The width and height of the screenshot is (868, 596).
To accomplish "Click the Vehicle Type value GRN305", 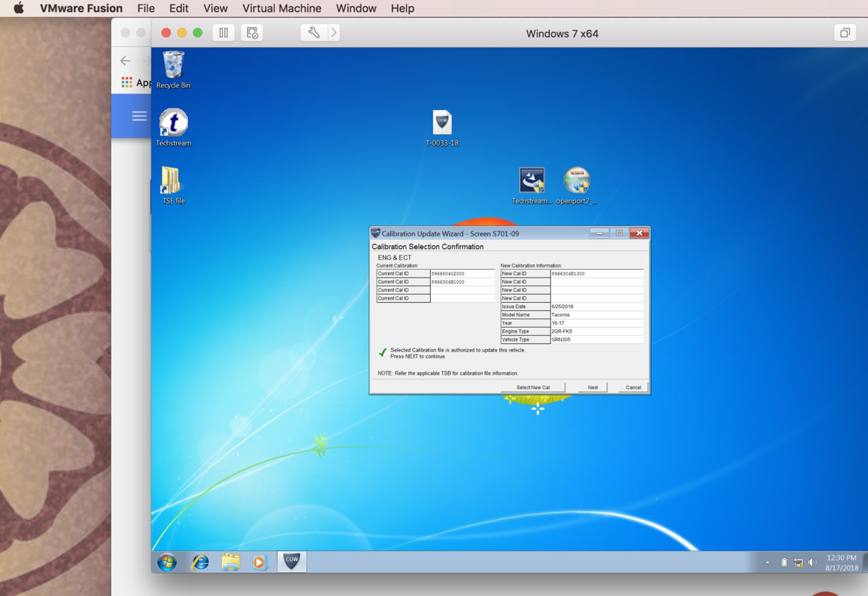I will [x=597, y=339].
